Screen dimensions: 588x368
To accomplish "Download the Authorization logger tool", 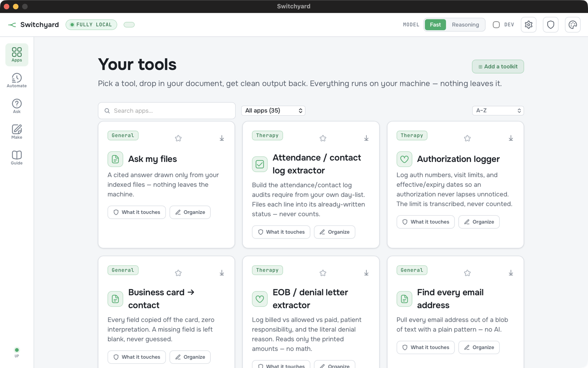I will point(511,138).
